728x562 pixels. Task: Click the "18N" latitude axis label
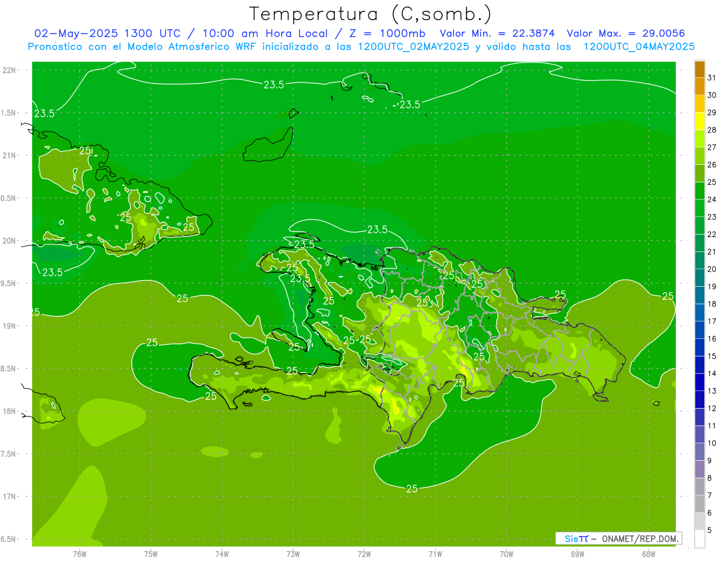pos(10,411)
